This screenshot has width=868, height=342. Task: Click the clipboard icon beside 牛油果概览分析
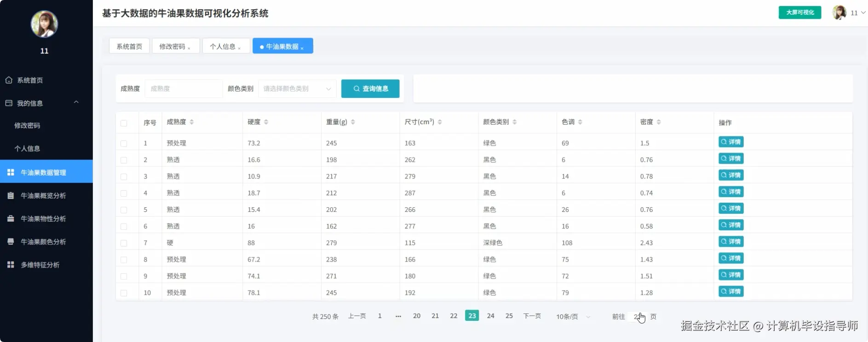(x=11, y=195)
